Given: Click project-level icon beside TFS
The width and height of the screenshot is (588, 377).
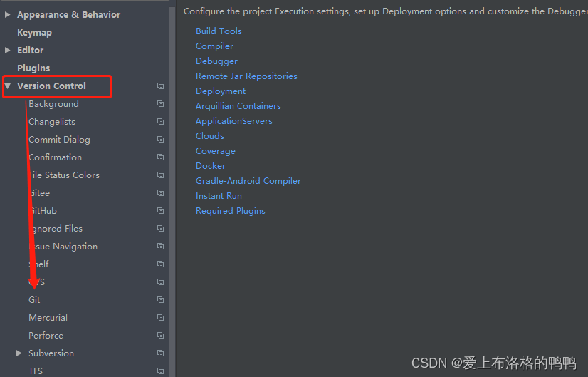Looking at the screenshot, I should 160,371.
